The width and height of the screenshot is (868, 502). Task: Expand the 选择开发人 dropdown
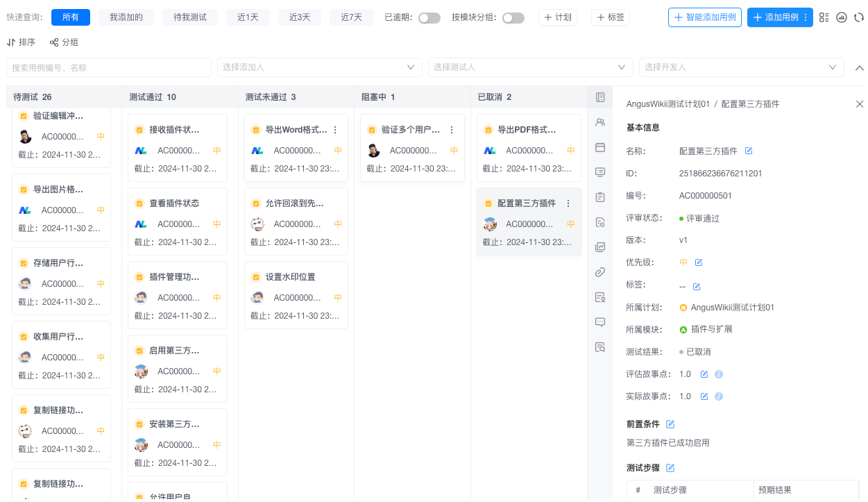click(742, 67)
